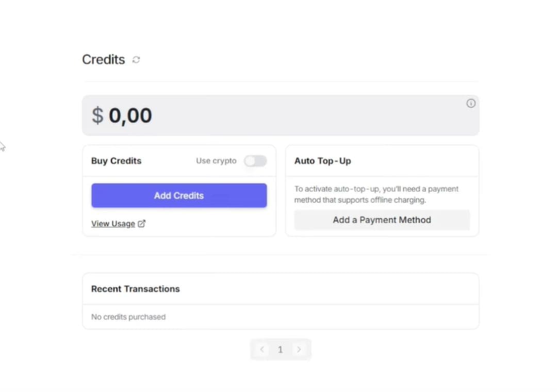Select page 1 in pagination
The image size is (557, 392).
pos(280,350)
